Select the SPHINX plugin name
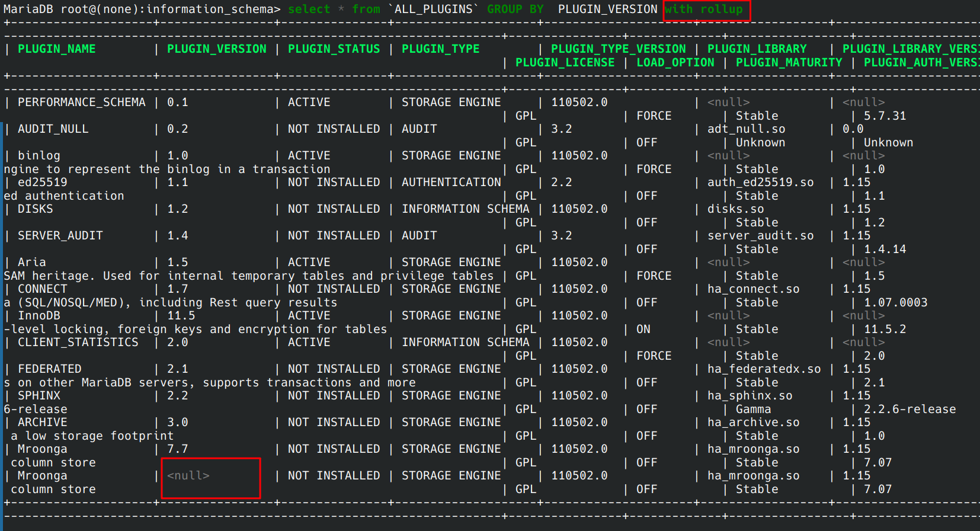This screenshot has height=531, width=980. click(x=39, y=396)
